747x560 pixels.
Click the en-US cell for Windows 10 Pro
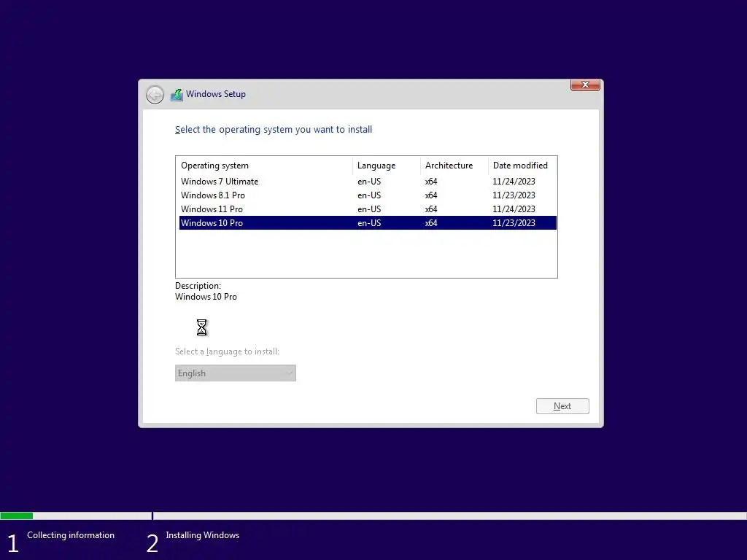369,223
